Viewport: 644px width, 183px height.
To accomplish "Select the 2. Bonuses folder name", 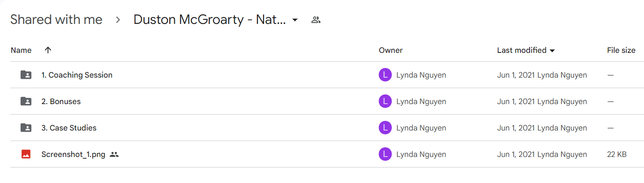I will point(61,102).
